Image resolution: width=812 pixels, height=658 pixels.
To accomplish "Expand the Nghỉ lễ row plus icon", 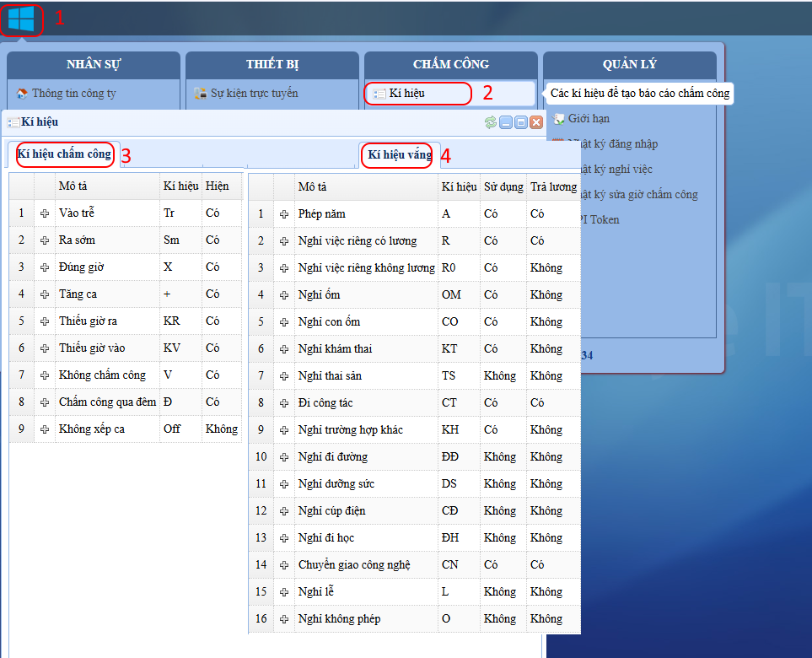I will click(x=284, y=592).
